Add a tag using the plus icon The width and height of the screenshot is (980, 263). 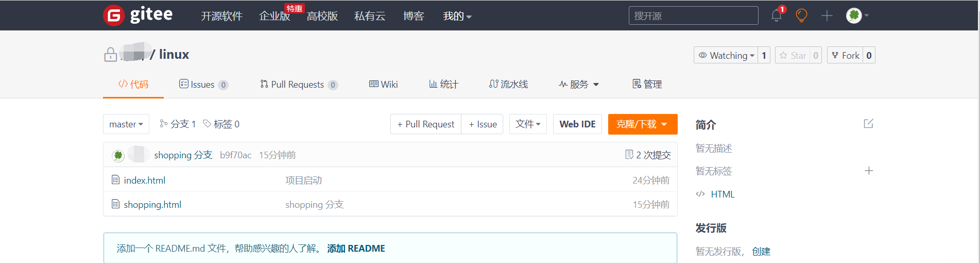[869, 171]
